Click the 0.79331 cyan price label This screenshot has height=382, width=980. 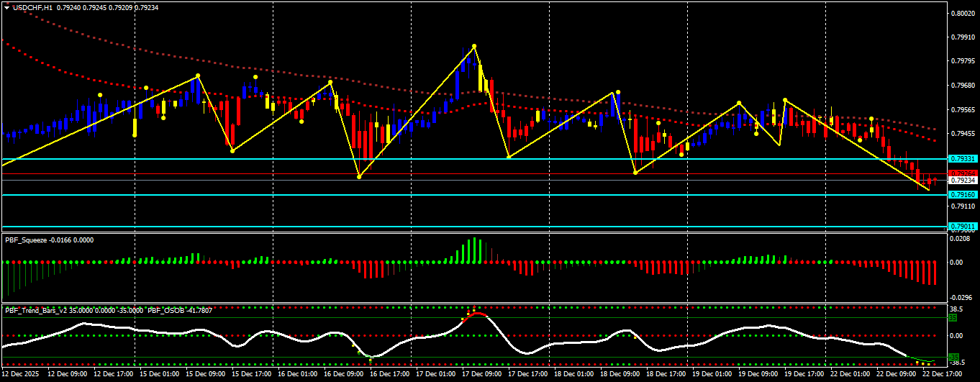tap(962, 158)
